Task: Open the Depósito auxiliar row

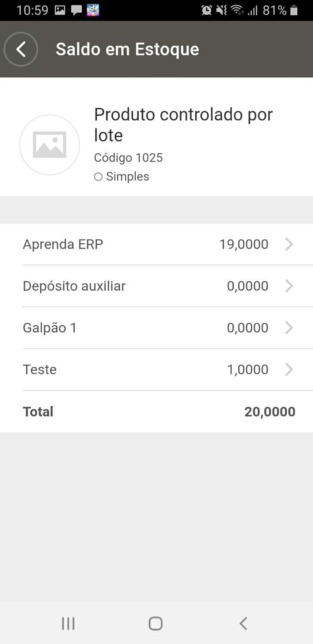Action: (74, 286)
